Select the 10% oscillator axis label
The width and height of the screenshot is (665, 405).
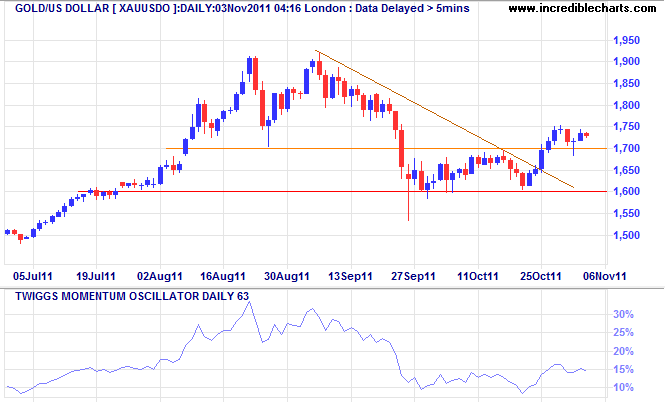pyautogui.click(x=623, y=387)
